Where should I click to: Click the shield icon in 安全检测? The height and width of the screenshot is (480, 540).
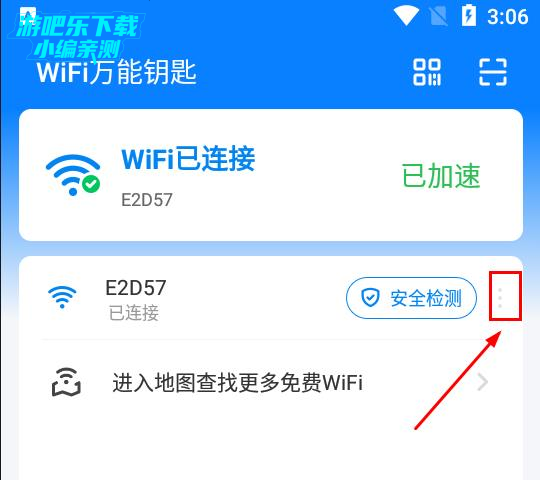370,298
